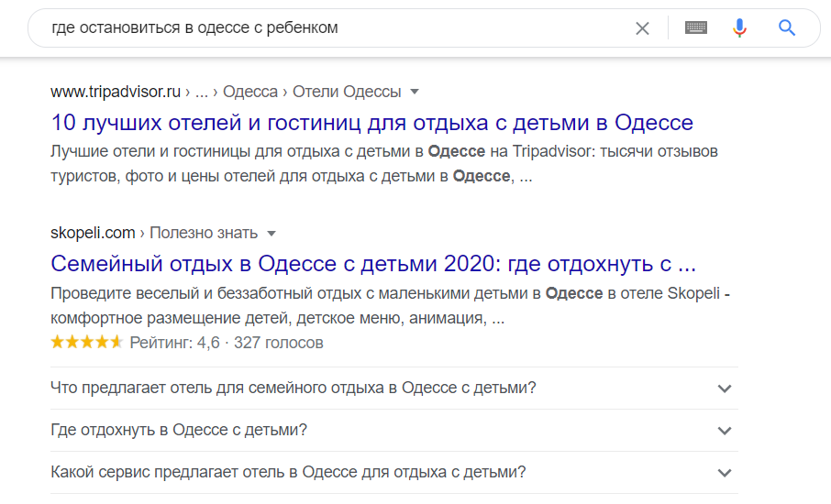The width and height of the screenshot is (831, 504).
Task: Expand chevron for Где отдохнуть в Одессе question
Action: coord(725,431)
